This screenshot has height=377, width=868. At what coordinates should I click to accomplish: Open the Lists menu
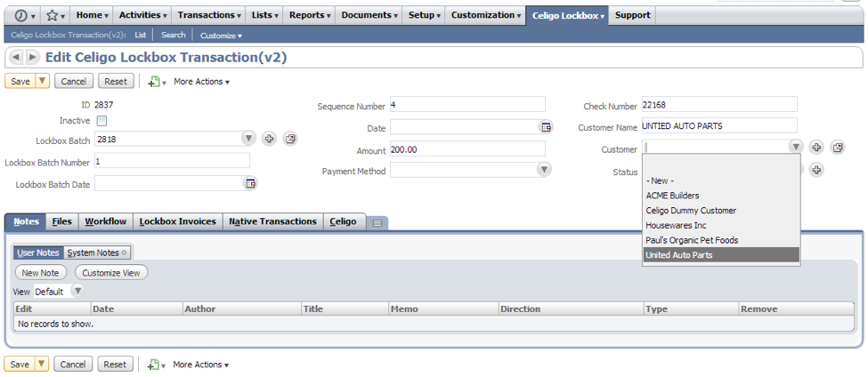click(264, 15)
